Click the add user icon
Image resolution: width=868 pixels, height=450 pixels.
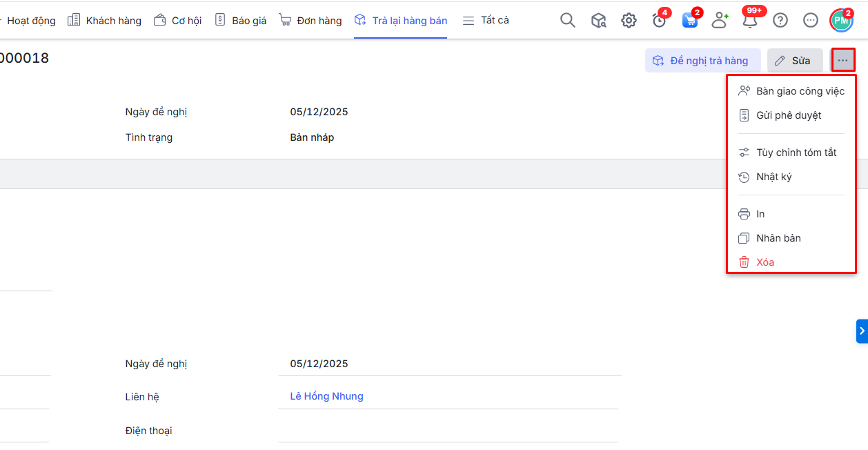(720, 21)
